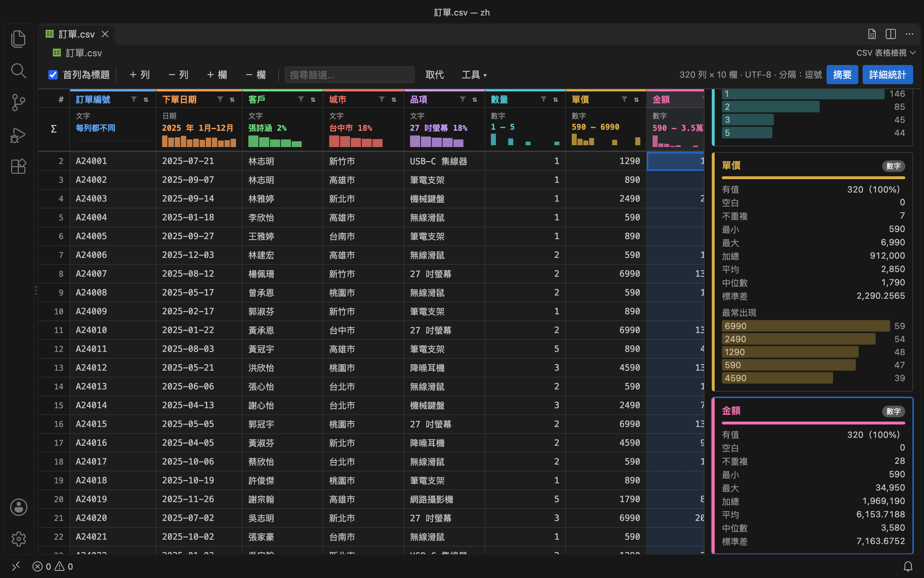Screen dimensions: 924x578
Task: Click the notifications bell icon
Action: [908, 566]
